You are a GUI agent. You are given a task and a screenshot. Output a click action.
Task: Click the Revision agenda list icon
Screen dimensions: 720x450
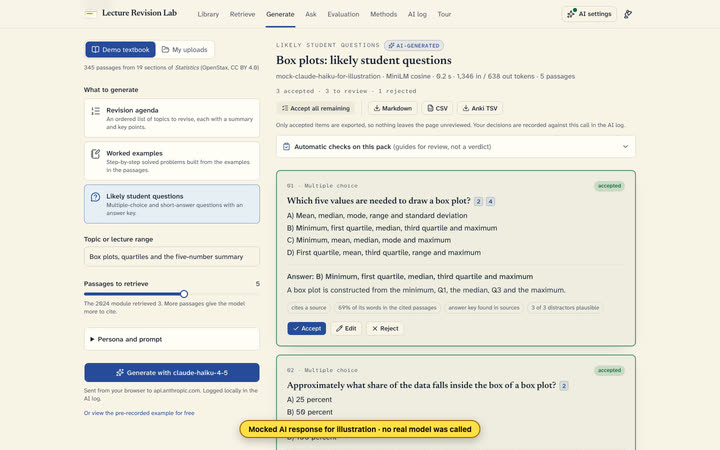(x=96, y=111)
